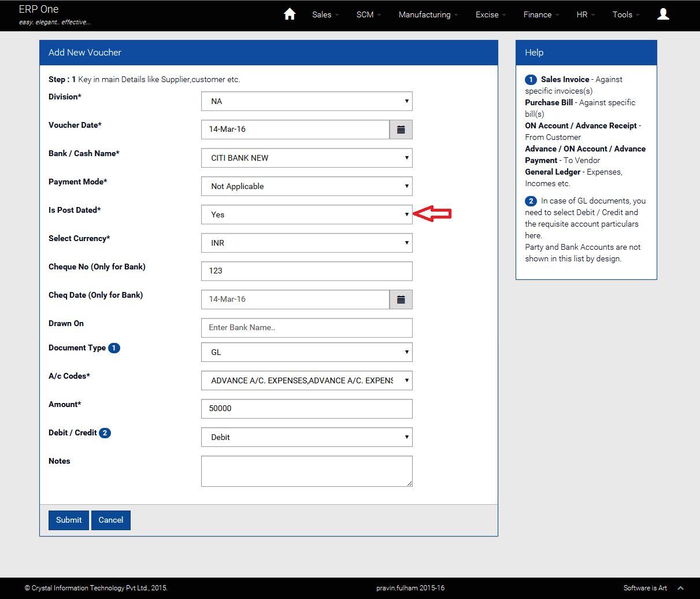Focus the Amount field

pyautogui.click(x=307, y=409)
